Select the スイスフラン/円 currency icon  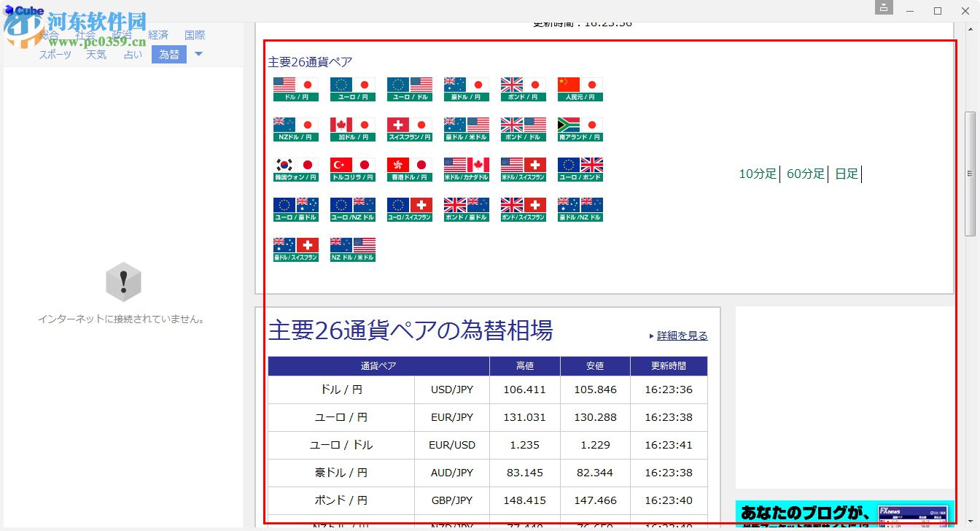pos(409,128)
